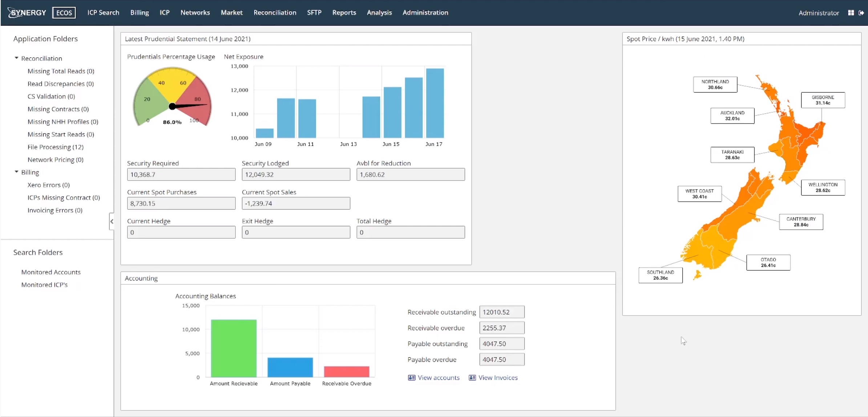Click the blue Amount Payable bar
868x417 pixels.
tap(290, 367)
